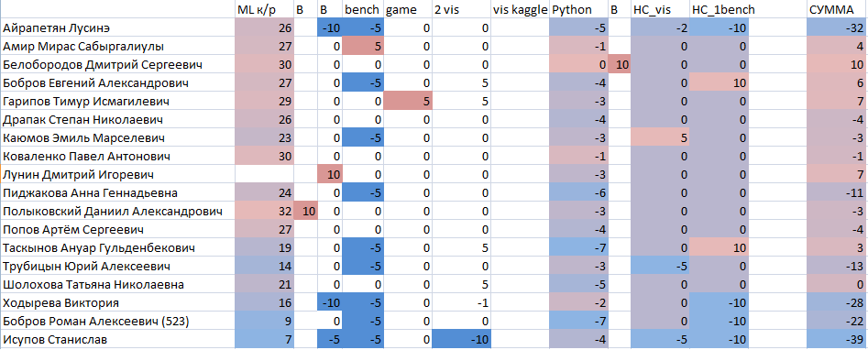Select the vis kaggle header cell
Viewport: 868px width, 350px height.
[520, 9]
